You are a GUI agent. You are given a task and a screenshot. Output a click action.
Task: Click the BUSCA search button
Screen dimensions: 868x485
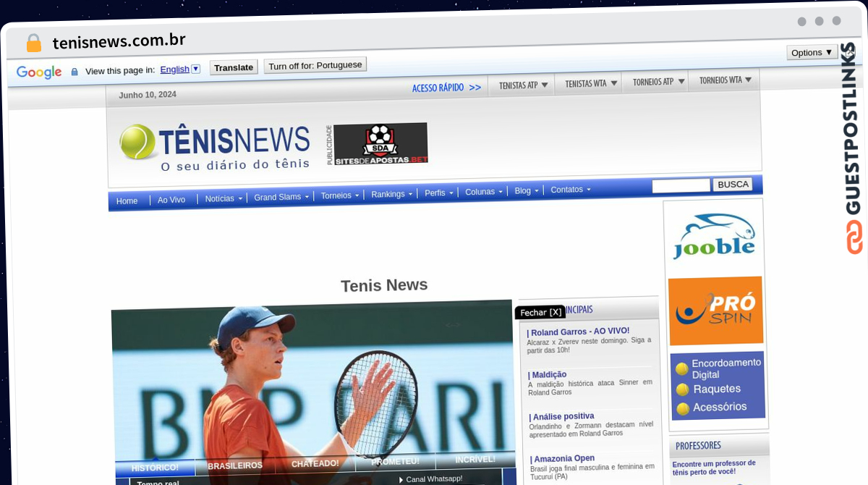point(733,185)
